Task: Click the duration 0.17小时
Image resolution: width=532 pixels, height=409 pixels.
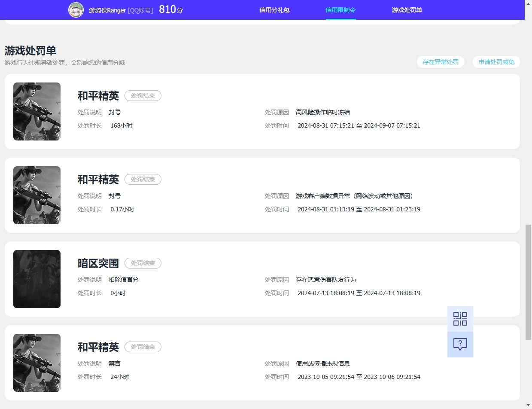Action: pos(122,209)
